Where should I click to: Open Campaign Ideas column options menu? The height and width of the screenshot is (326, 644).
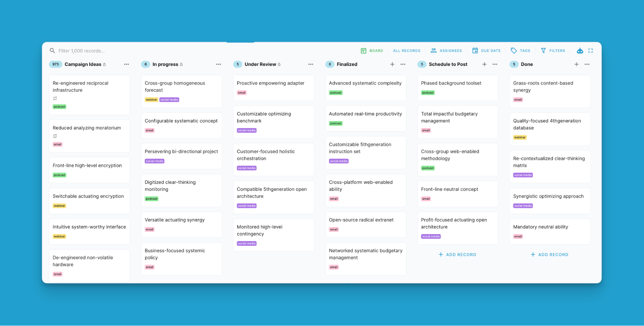point(127,64)
